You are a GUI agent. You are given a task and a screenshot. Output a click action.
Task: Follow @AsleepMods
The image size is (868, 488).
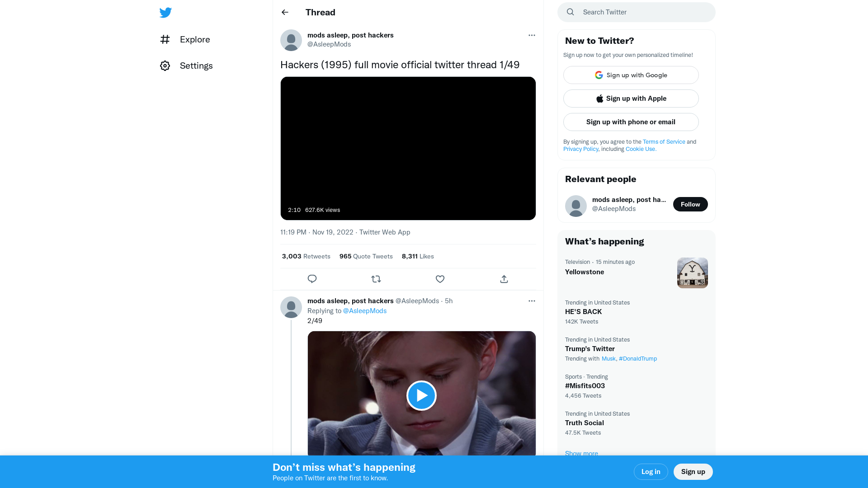(x=690, y=204)
